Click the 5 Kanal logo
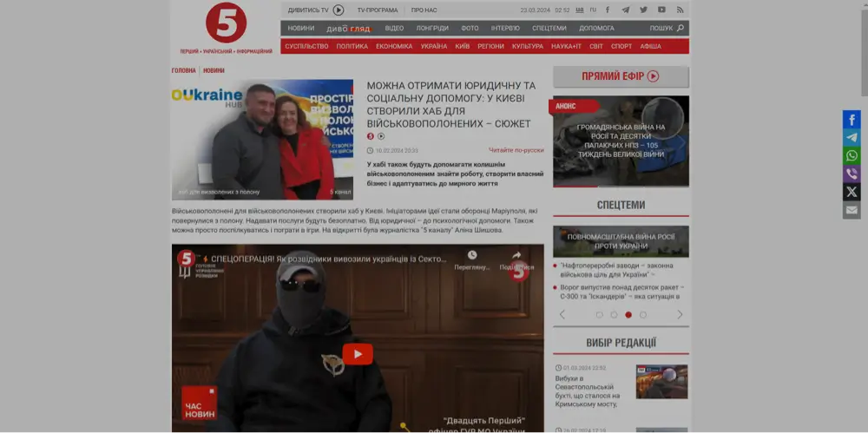The width and height of the screenshot is (868, 433). pos(226,24)
